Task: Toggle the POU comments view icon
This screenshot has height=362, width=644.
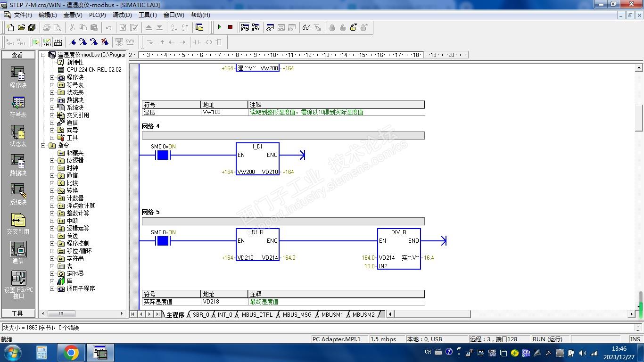Action: (x=36, y=42)
